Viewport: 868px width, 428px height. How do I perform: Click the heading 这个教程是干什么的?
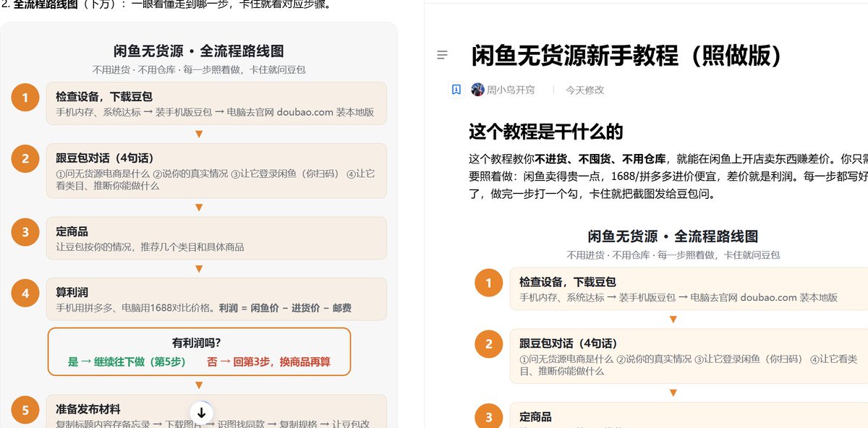pos(545,132)
